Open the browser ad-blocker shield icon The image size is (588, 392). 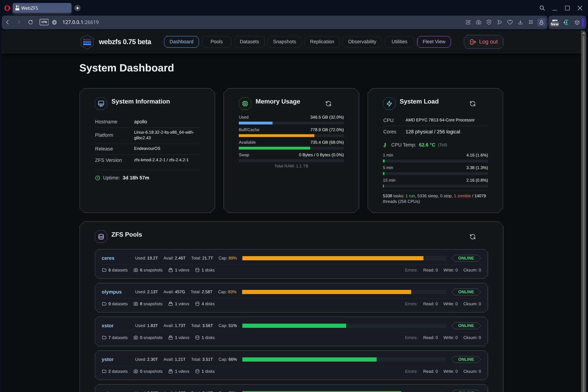click(489, 22)
